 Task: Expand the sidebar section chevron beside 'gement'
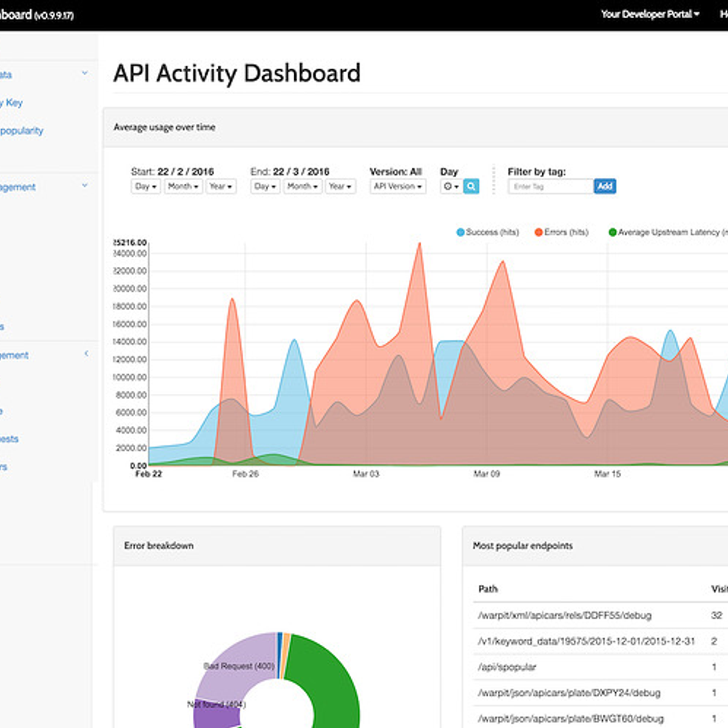click(x=86, y=353)
